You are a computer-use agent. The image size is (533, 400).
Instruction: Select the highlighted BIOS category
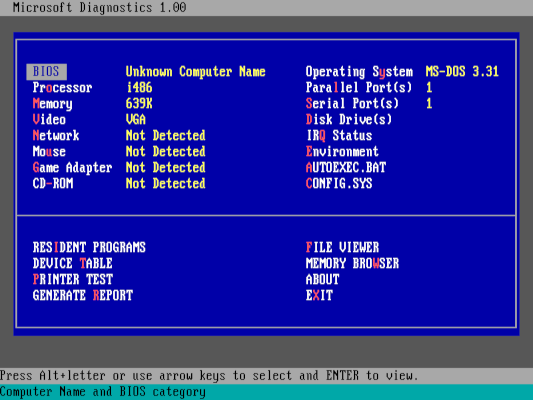pos(46,72)
